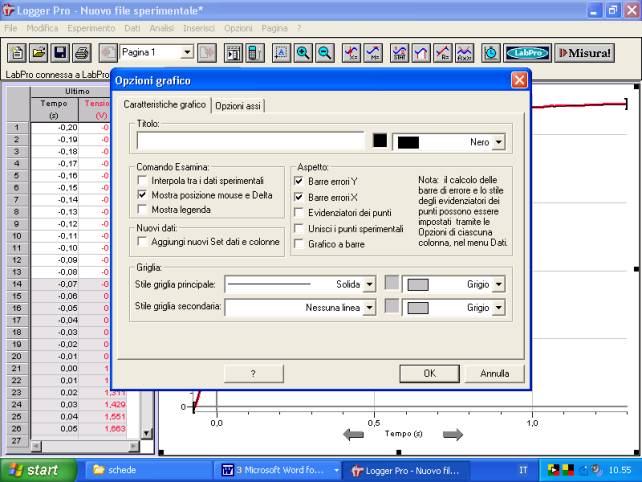Tick the Mostra legenda checkbox
Viewport: 642px width, 482px height.
click(x=143, y=210)
